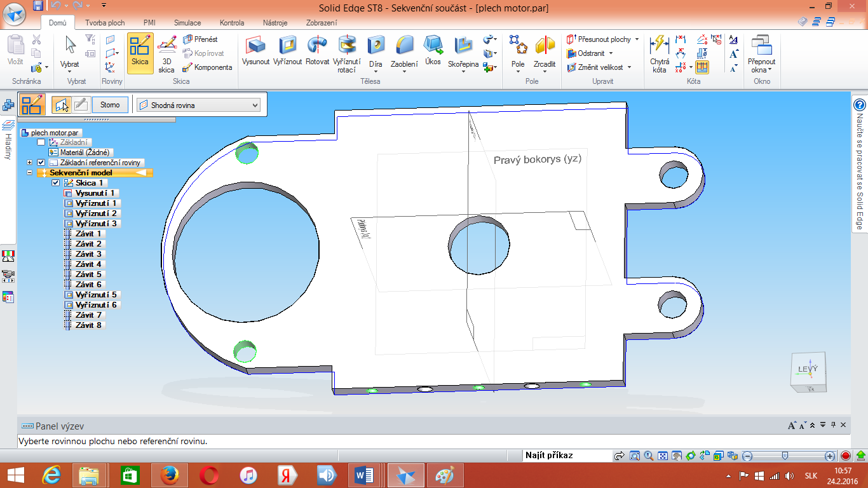Open the Zobrazení tab

tap(322, 23)
